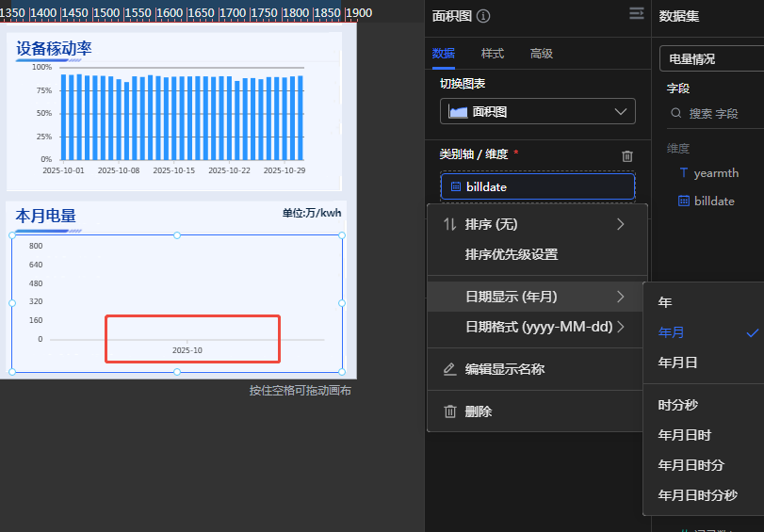764x532 pixels.
Task: Expand the 排序 (无) submenu
Action: [x=621, y=224]
